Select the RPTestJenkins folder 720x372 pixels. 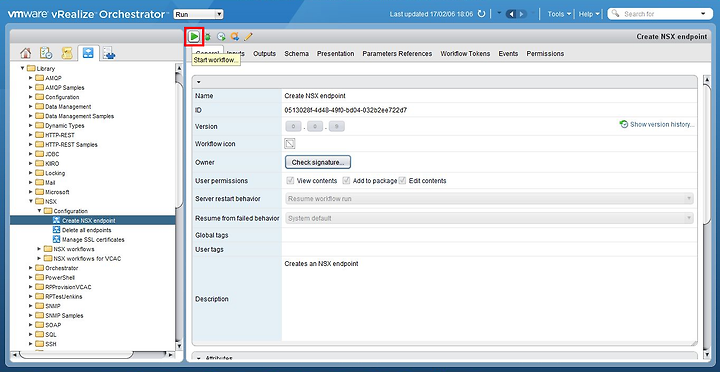64,297
